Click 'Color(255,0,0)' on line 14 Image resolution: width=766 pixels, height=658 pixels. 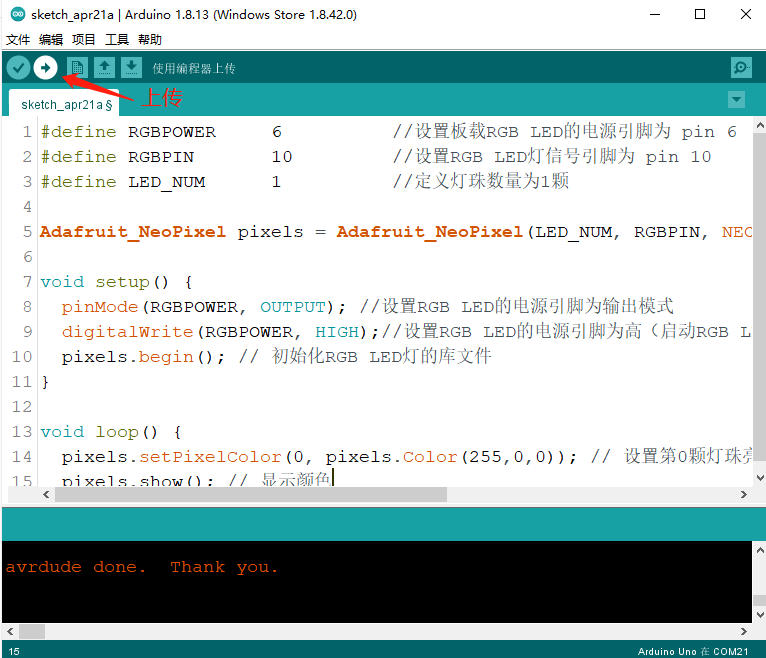pos(479,457)
